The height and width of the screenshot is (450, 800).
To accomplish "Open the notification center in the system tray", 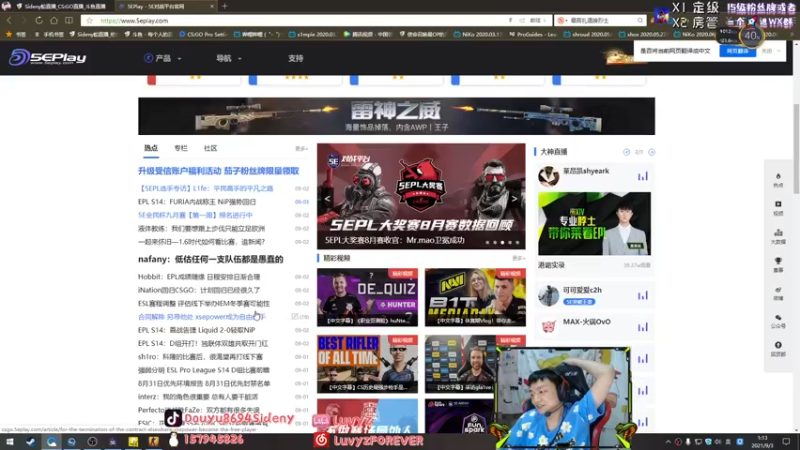I will click(x=786, y=441).
